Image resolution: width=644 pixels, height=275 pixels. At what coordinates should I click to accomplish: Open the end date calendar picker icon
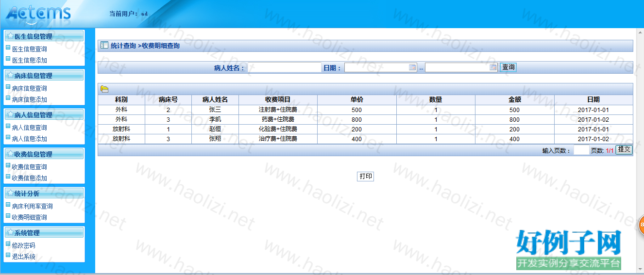pos(493,67)
